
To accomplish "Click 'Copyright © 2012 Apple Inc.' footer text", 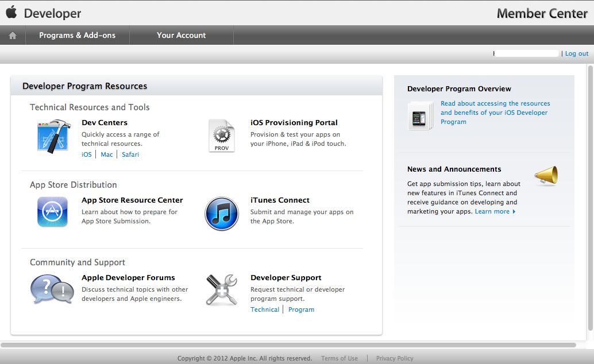I will tap(244, 358).
